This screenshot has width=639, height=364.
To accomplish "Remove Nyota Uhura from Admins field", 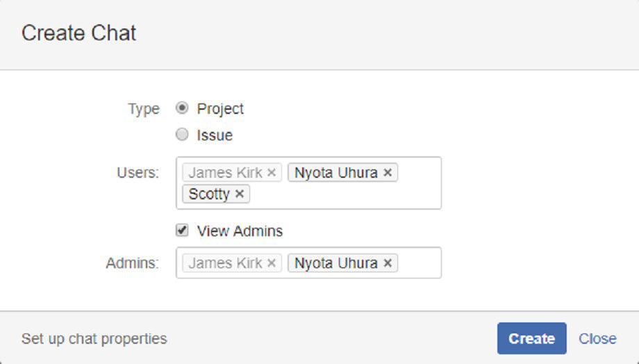I will (x=388, y=263).
